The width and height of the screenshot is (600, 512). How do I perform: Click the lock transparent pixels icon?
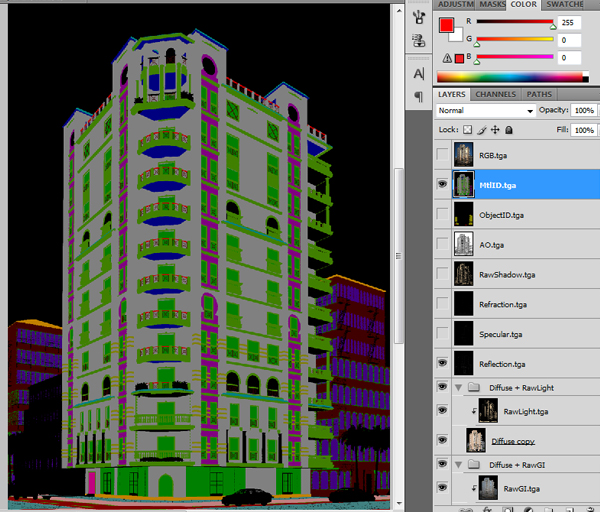click(469, 130)
